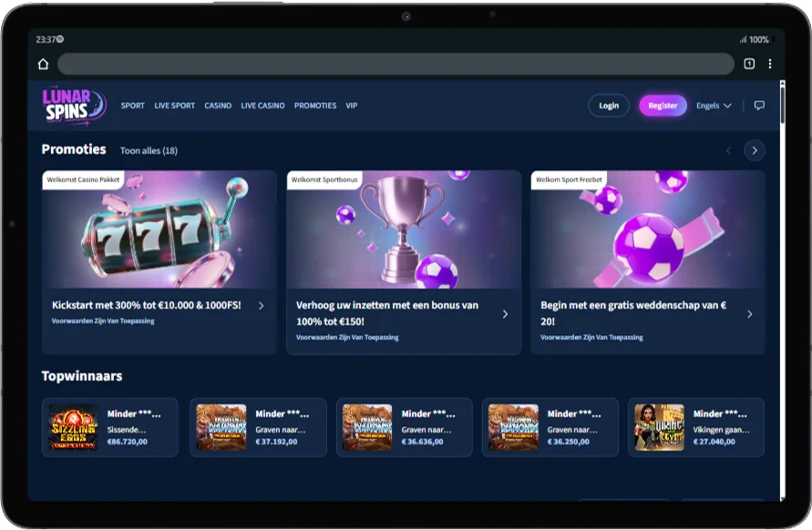The width and height of the screenshot is (812, 530).
Task: Open game thumbnail beside €36.250,00 win
Action: tap(513, 427)
